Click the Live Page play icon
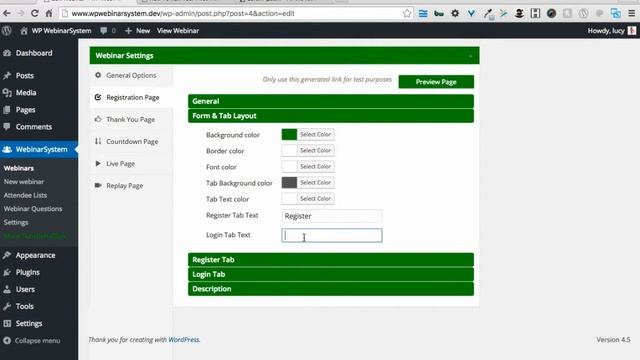The height and width of the screenshot is (360, 640). point(98,163)
